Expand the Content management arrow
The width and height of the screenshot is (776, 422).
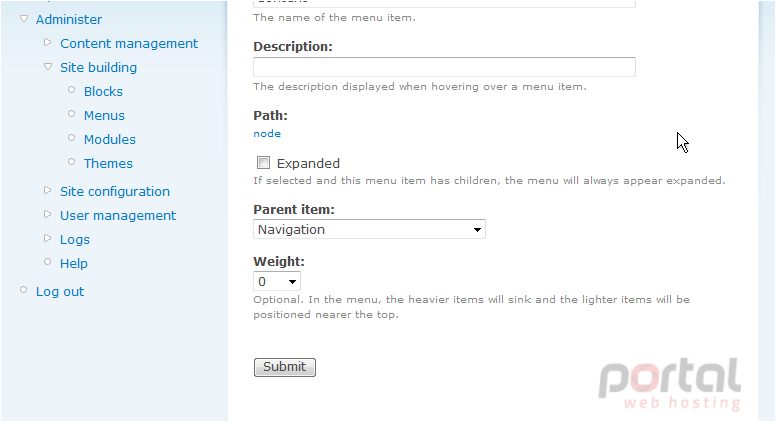(x=48, y=43)
